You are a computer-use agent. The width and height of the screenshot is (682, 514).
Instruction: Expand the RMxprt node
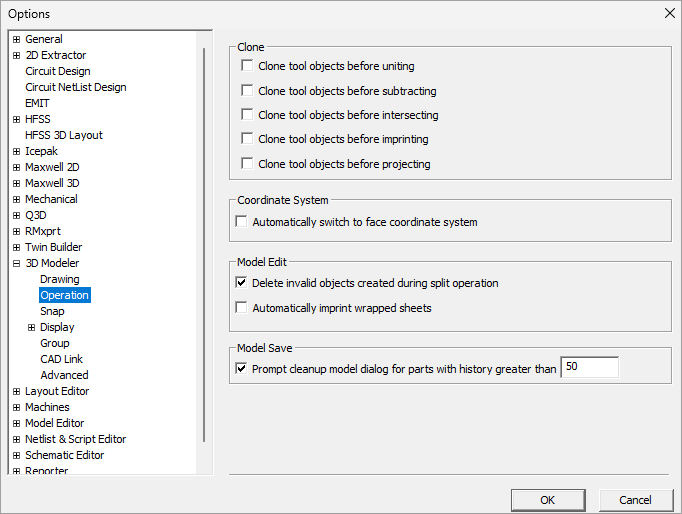pos(17,231)
